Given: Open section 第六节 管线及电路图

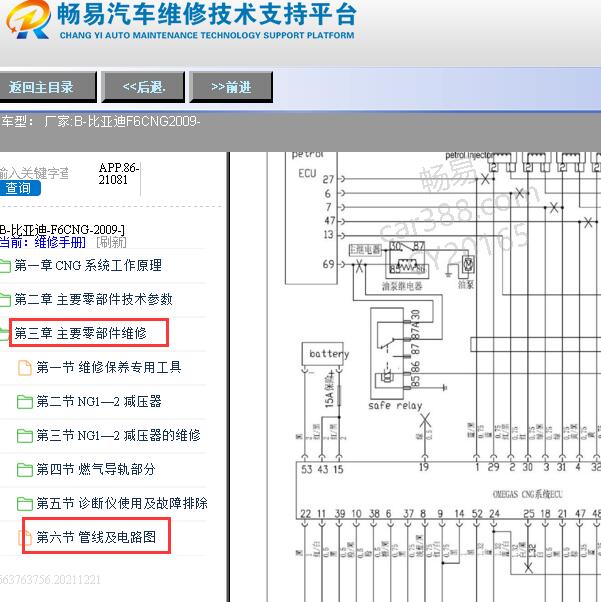Looking at the screenshot, I should [x=96, y=537].
